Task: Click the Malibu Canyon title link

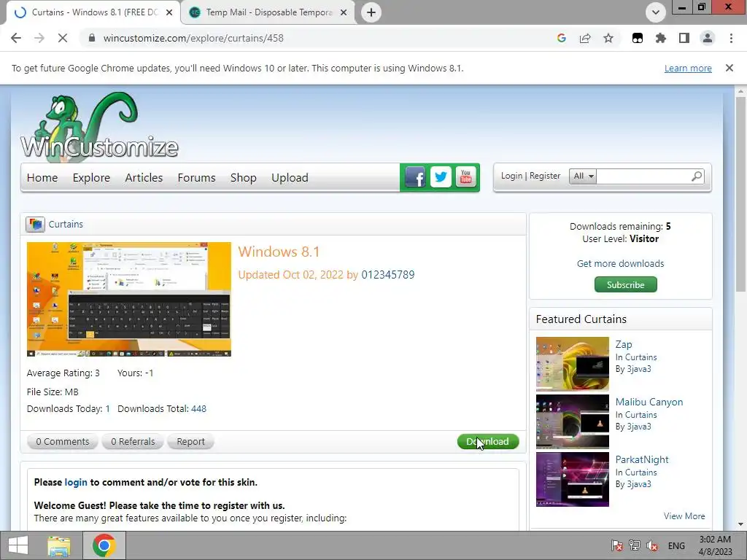Action: 649,402
